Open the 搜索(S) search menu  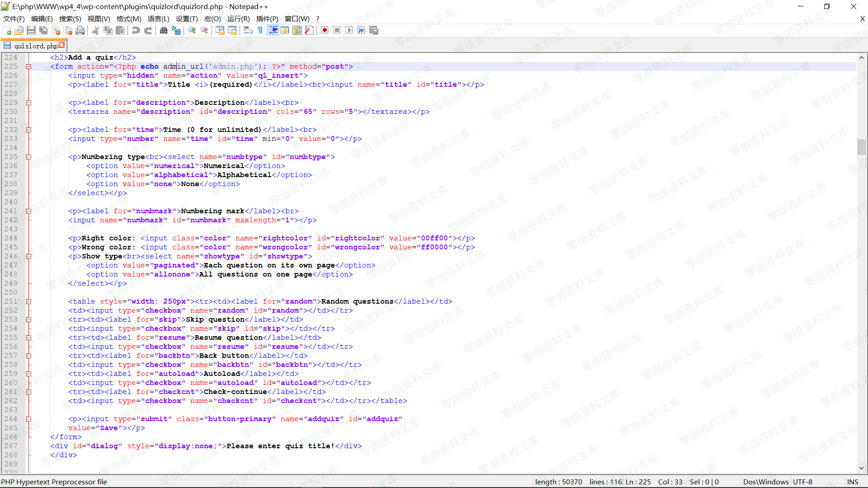pyautogui.click(x=70, y=19)
